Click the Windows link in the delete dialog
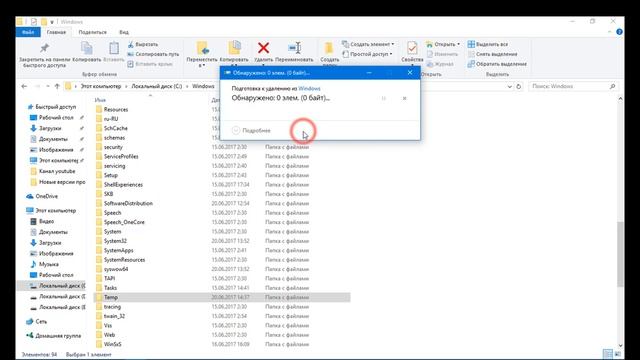 point(309,89)
